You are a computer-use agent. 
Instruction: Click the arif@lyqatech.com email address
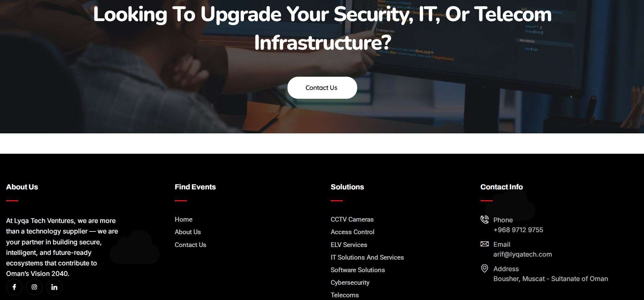(523, 255)
